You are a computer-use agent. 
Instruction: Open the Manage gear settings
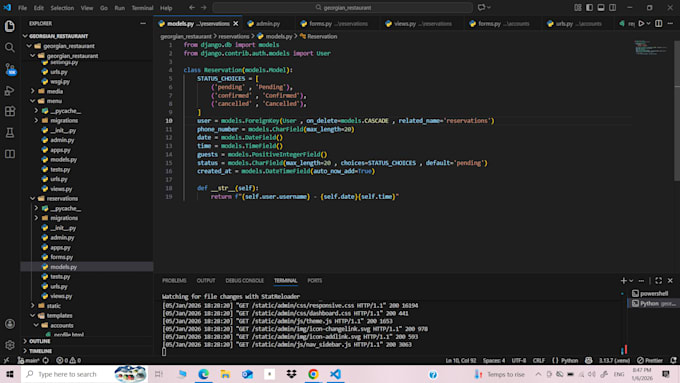pos(10,345)
